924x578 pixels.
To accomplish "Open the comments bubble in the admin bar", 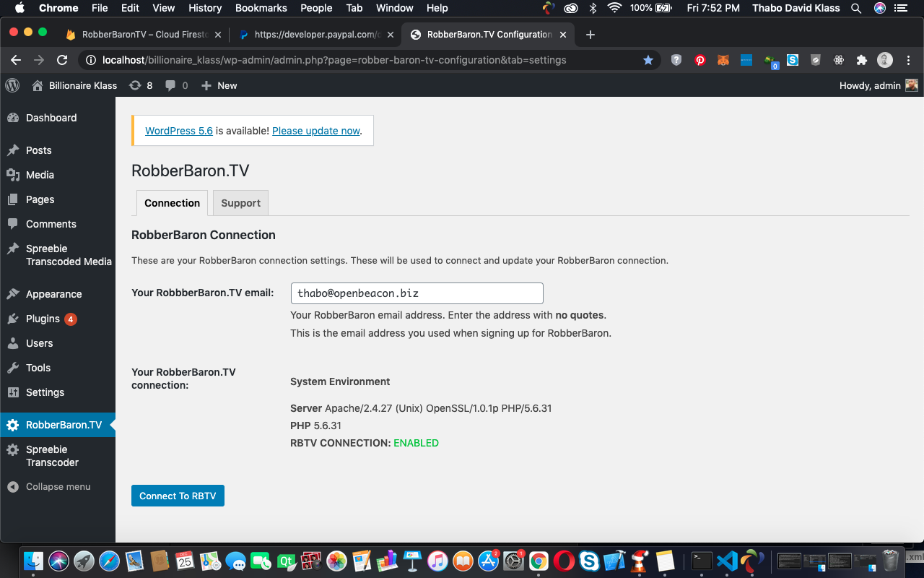I will (176, 85).
